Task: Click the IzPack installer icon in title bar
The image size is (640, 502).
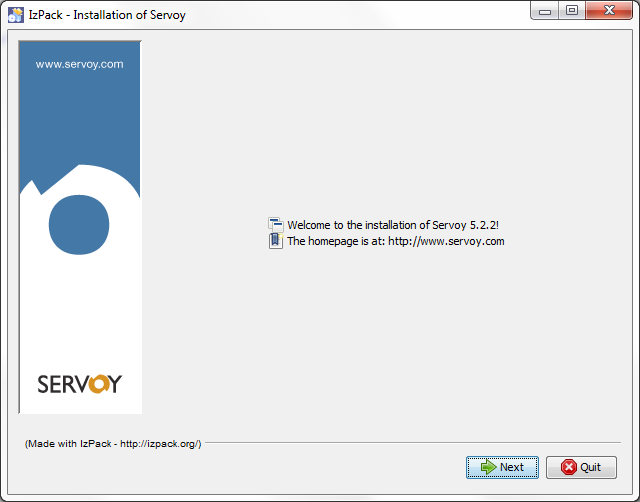Action: [x=16, y=15]
